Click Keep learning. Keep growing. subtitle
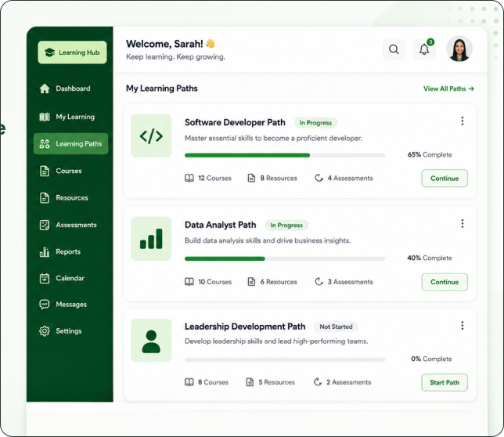 tap(175, 57)
